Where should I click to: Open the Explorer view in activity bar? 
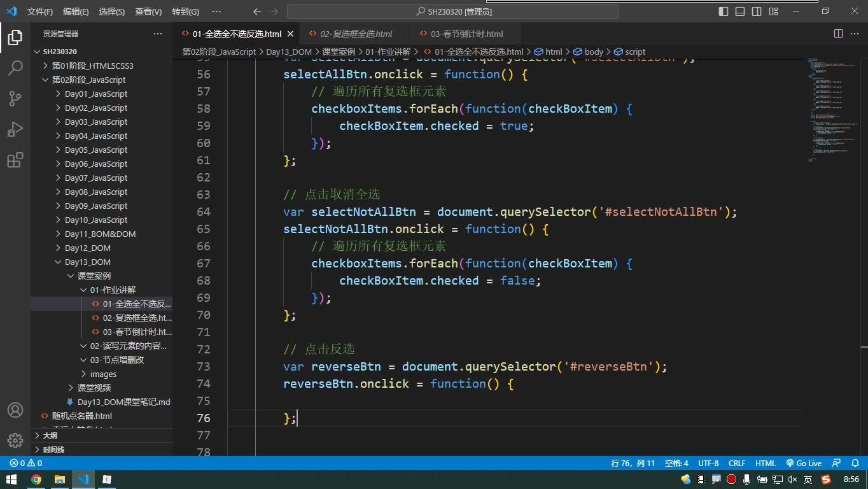pyautogui.click(x=15, y=38)
